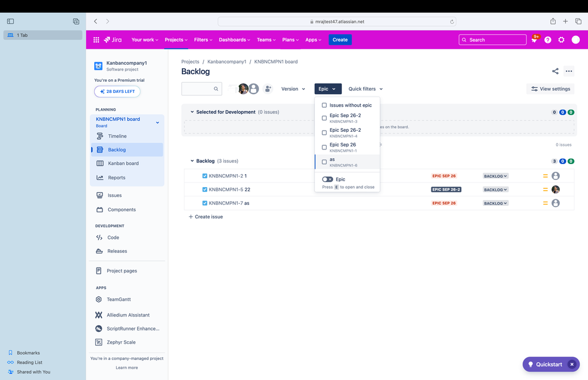This screenshot has width=588, height=380.
Task: Check the Epic Sep 26 KNBNCMPN1-1 option
Action: pos(324,147)
